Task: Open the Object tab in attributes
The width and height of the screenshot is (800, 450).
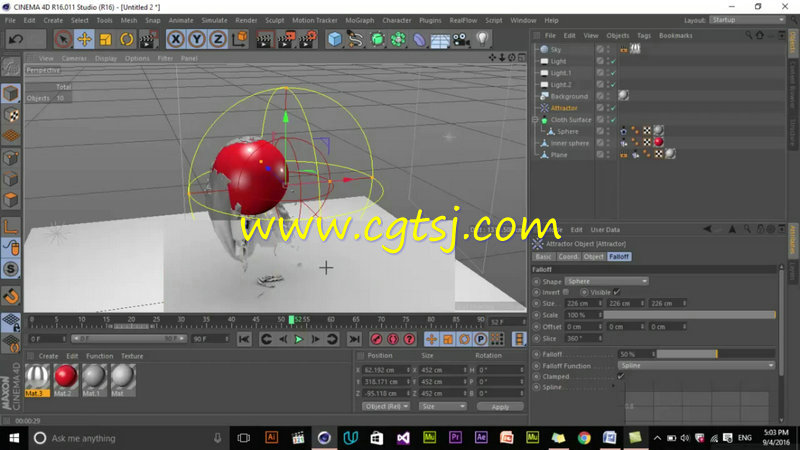Action: (593, 257)
